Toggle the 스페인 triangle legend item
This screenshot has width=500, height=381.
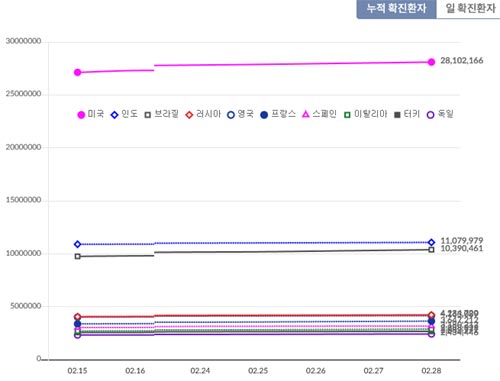(319, 114)
